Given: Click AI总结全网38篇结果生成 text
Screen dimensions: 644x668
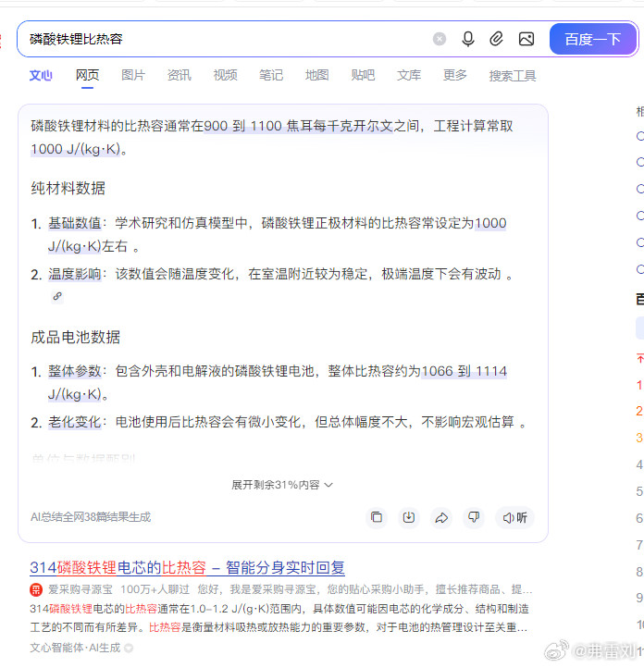Looking at the screenshot, I should click(91, 517).
